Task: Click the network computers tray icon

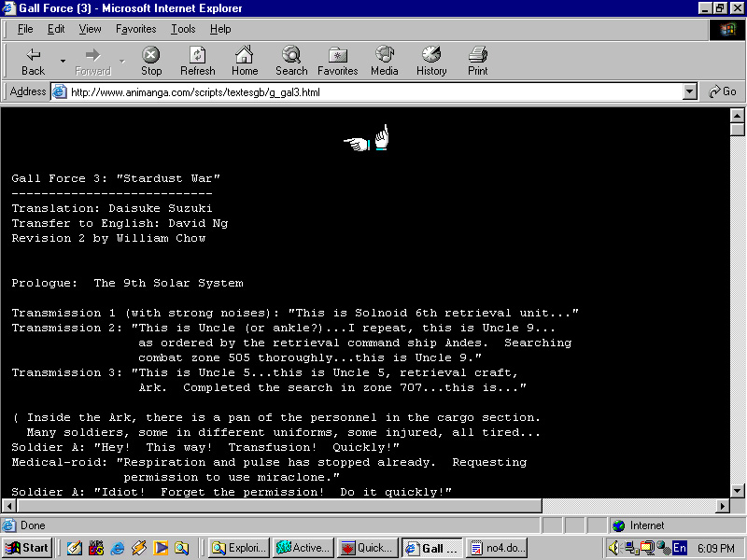Action: pos(631,548)
